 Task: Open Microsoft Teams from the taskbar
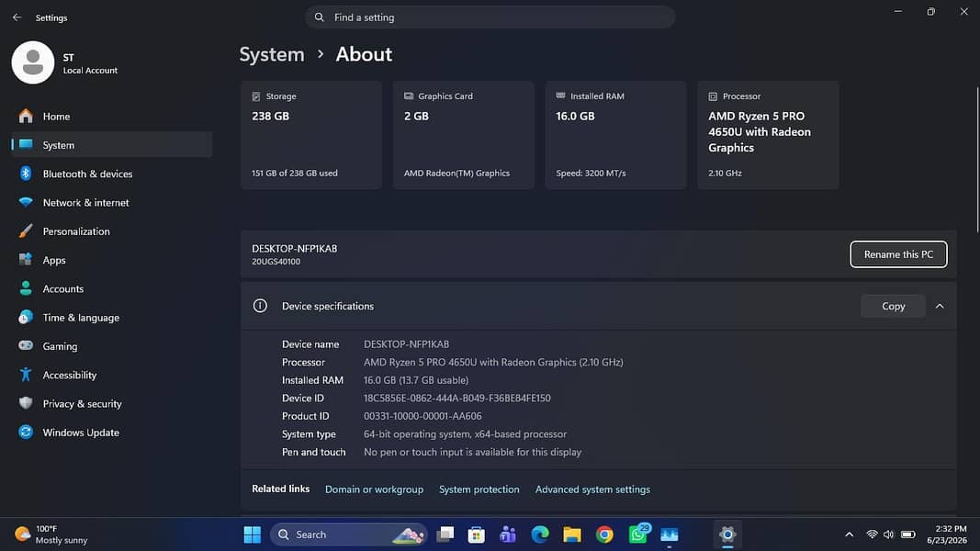point(508,534)
